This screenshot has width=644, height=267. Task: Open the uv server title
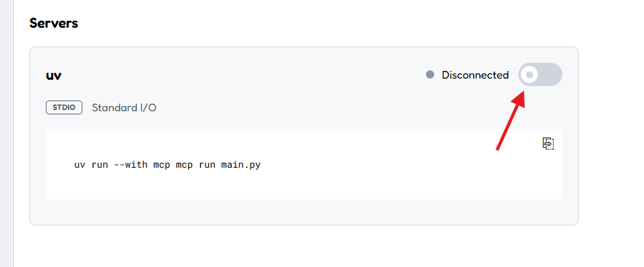click(53, 76)
